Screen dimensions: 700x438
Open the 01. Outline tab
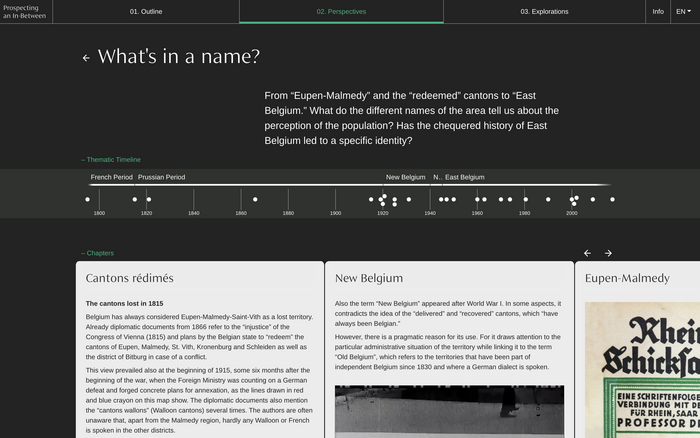pyautogui.click(x=146, y=12)
